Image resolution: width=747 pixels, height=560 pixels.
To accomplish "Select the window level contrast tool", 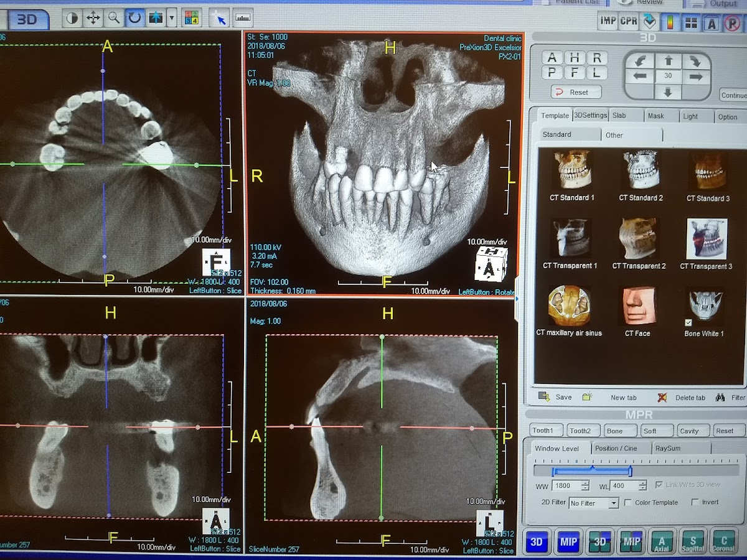I will tap(72, 18).
